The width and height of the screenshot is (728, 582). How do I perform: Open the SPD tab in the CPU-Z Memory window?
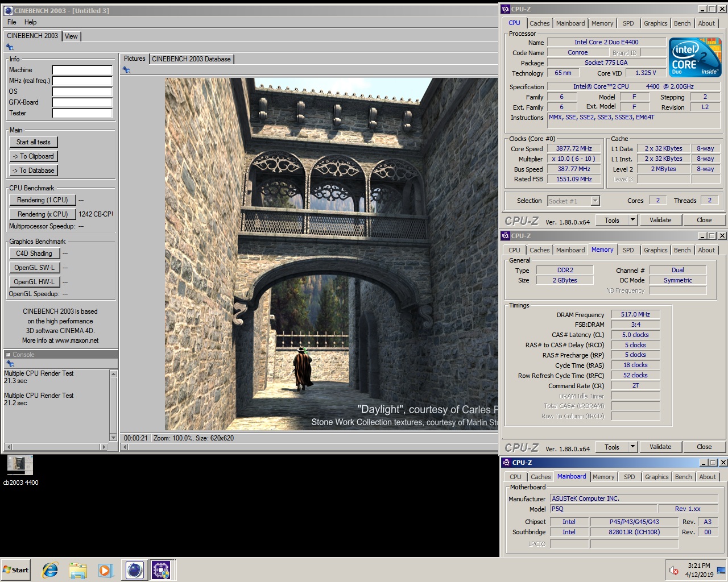point(628,250)
